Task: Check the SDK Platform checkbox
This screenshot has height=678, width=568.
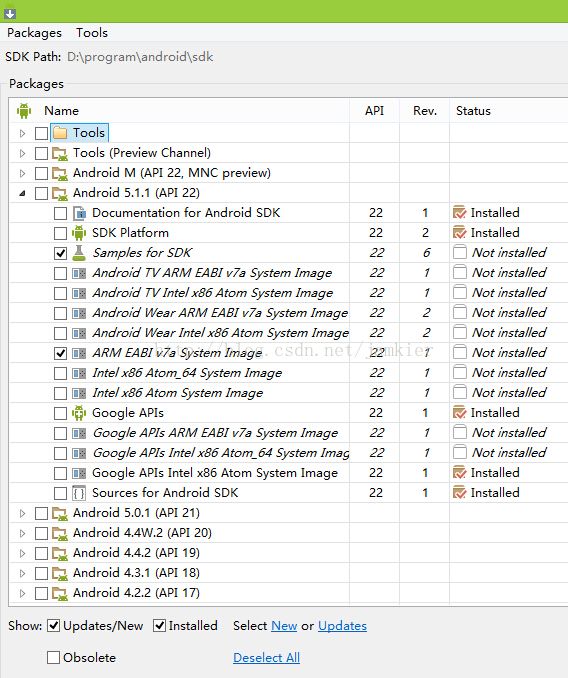Action: pos(61,233)
